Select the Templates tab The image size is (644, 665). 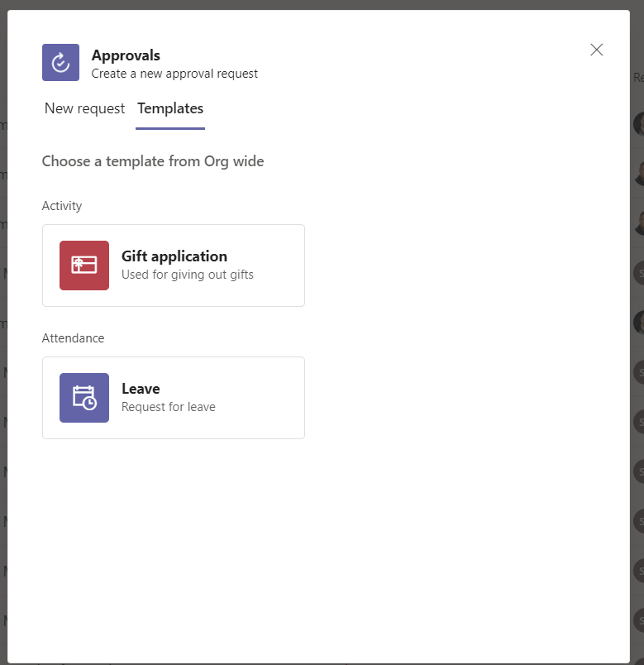[170, 108]
